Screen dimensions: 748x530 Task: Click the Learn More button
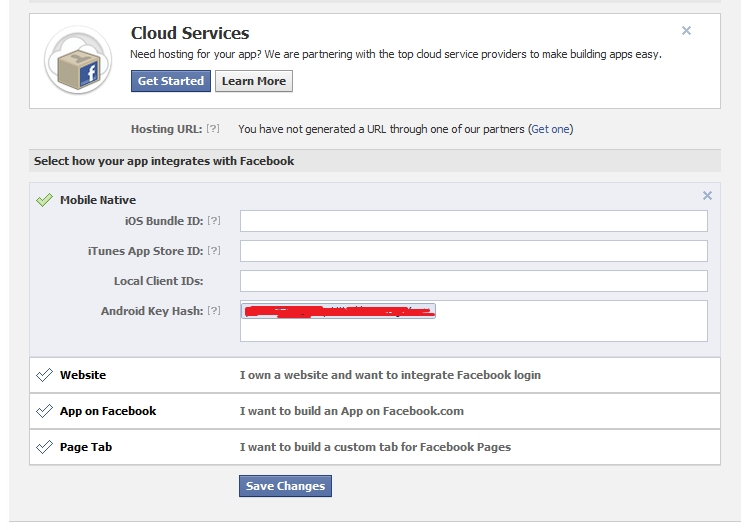tap(254, 81)
